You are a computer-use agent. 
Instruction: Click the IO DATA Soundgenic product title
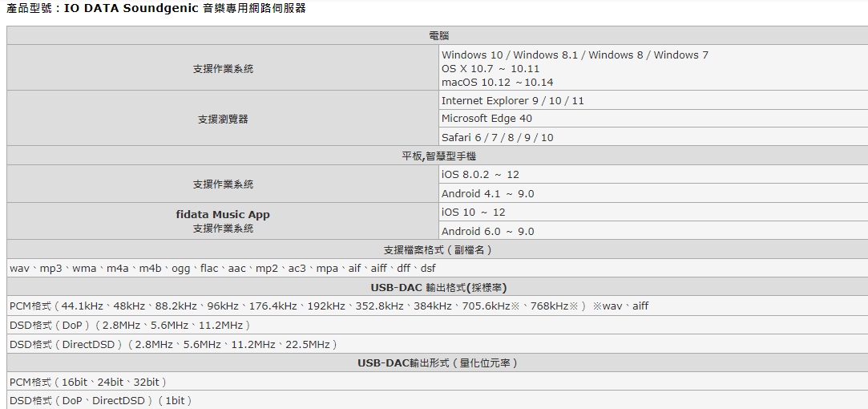coord(156,9)
